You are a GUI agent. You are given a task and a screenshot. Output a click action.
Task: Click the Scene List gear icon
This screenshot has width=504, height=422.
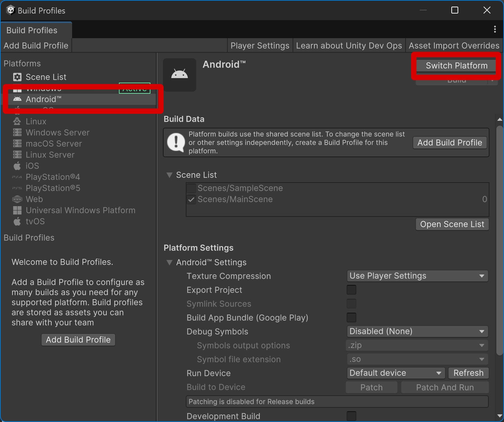pyautogui.click(x=17, y=77)
